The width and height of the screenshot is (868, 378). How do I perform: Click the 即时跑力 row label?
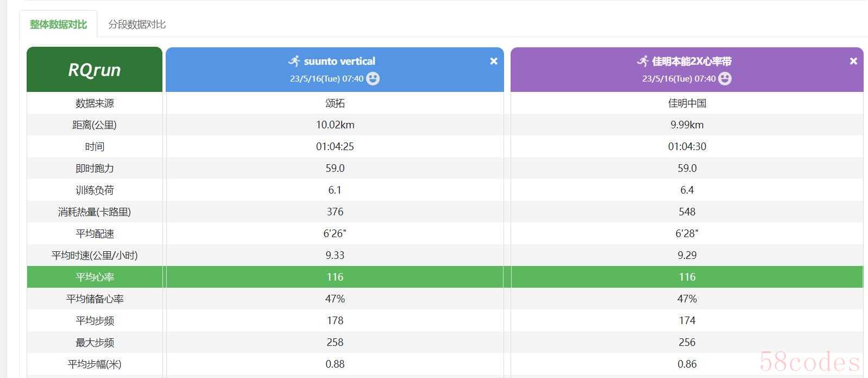[x=95, y=168]
